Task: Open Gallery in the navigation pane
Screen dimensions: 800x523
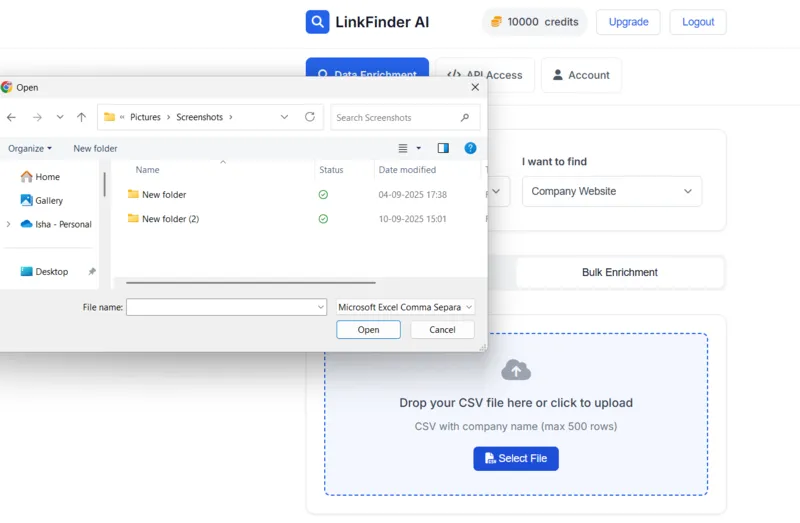Action: point(48,200)
